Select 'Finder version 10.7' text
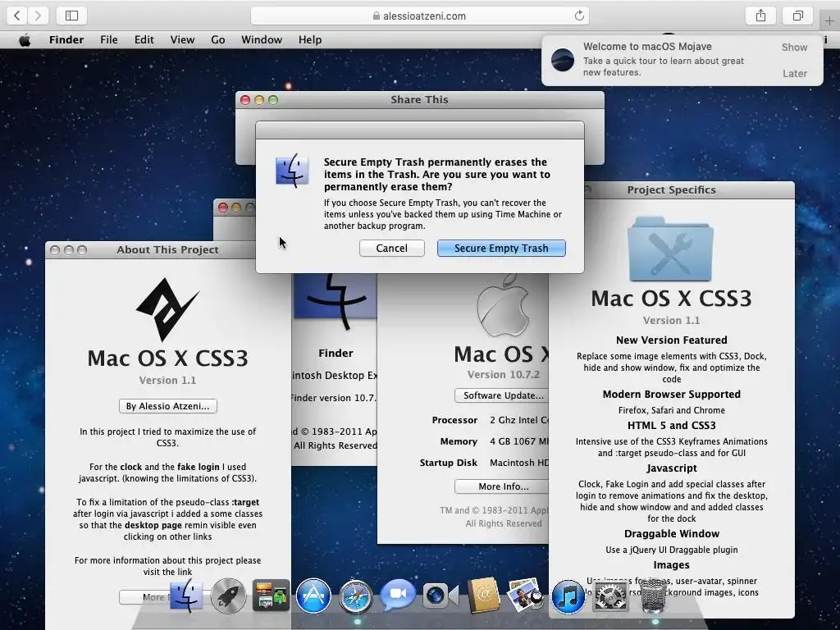This screenshot has height=630, width=840. [x=333, y=398]
